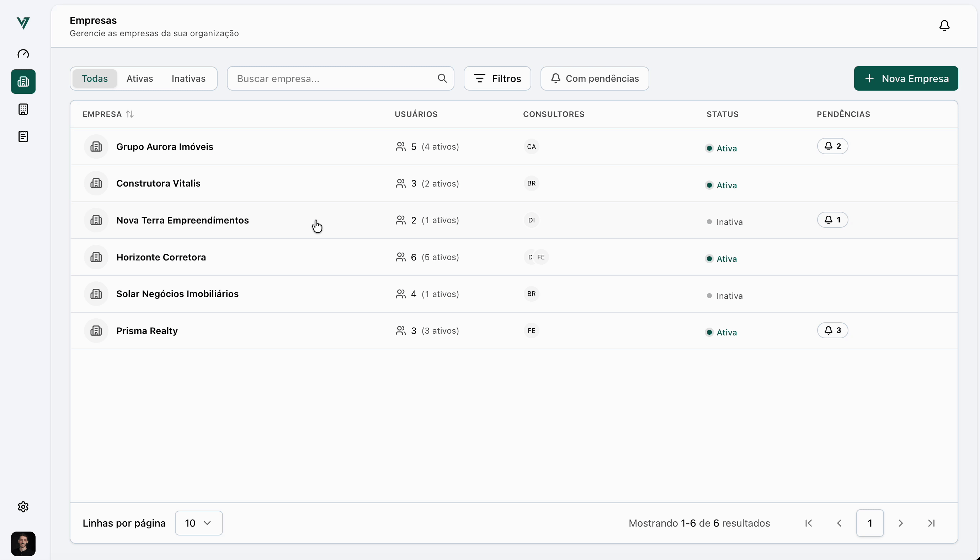Viewport: 980px width, 560px height.
Task: Select page number 1
Action: pos(870,523)
